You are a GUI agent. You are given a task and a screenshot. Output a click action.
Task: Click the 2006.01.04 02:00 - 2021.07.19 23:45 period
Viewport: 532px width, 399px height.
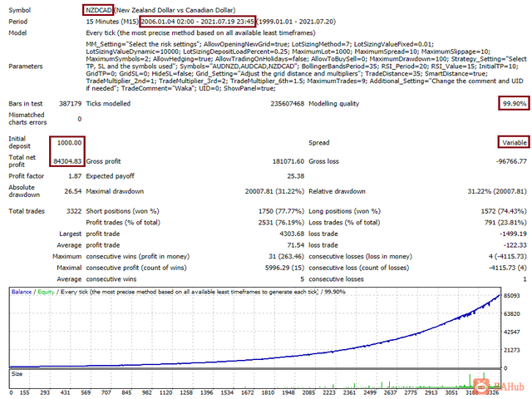pos(198,22)
